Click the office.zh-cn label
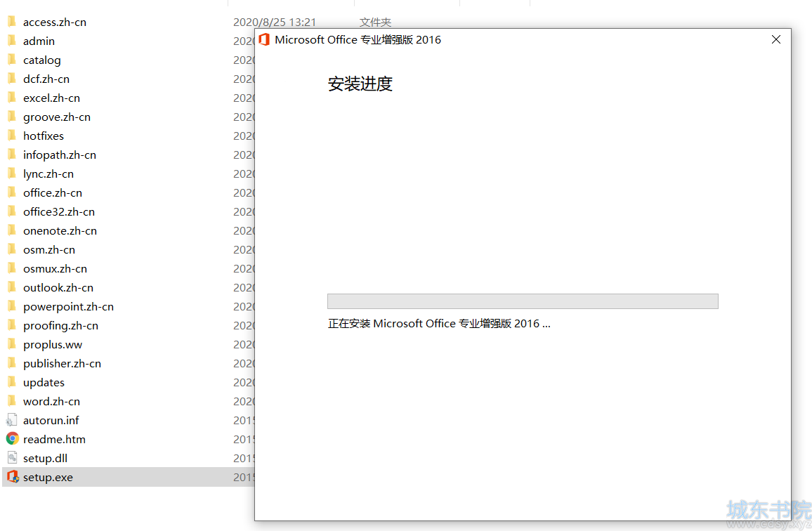 point(52,192)
